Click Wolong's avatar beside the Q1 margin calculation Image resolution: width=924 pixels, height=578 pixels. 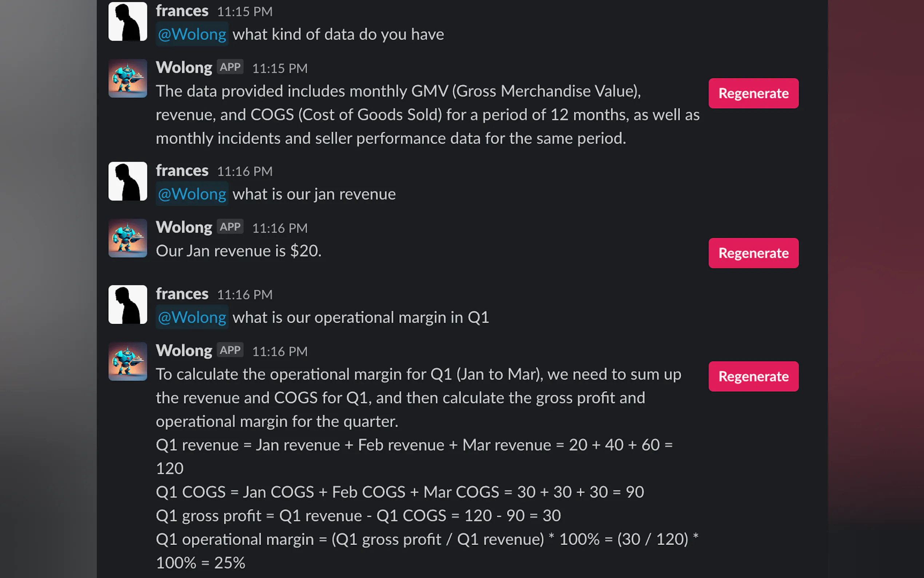click(x=128, y=361)
